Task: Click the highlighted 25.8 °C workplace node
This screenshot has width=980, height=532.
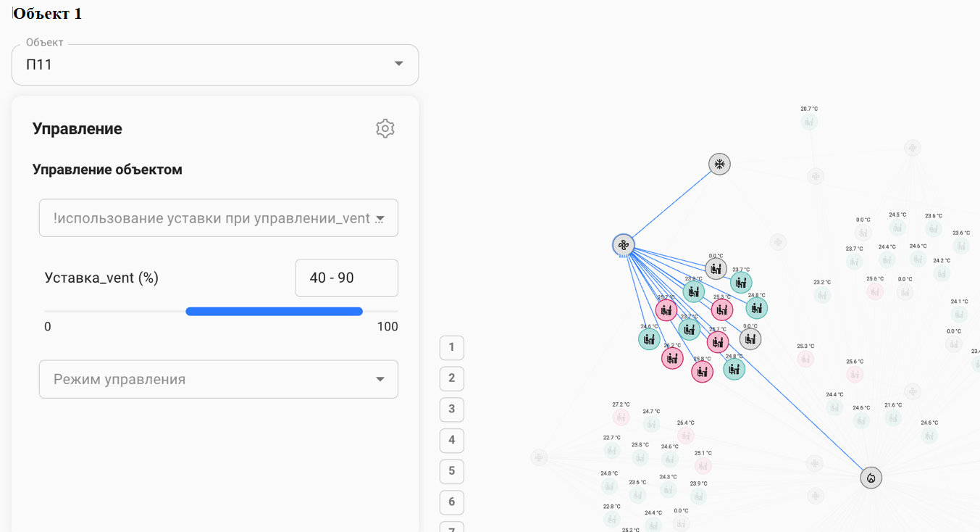Action: 702,371
